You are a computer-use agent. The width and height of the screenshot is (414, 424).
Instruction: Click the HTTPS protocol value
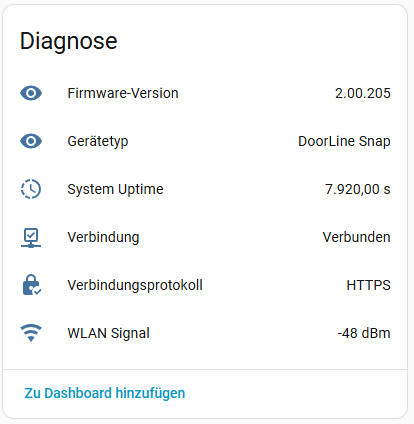click(369, 285)
